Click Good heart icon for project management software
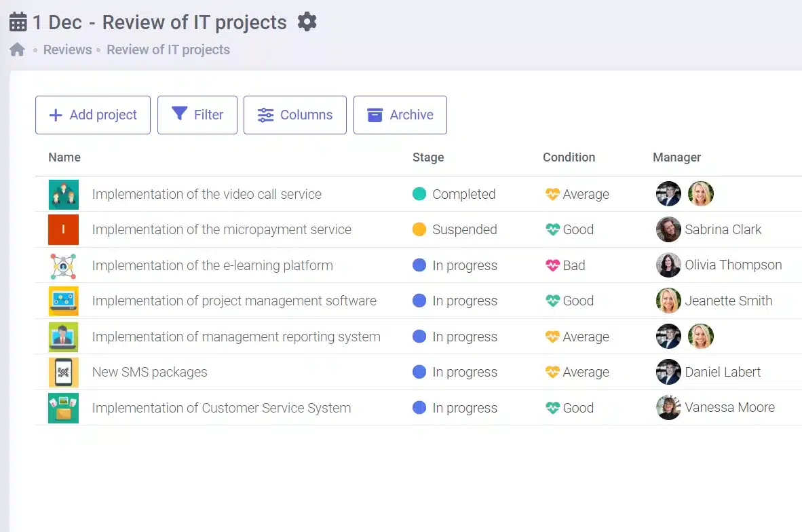The width and height of the screenshot is (802, 532). click(x=552, y=301)
